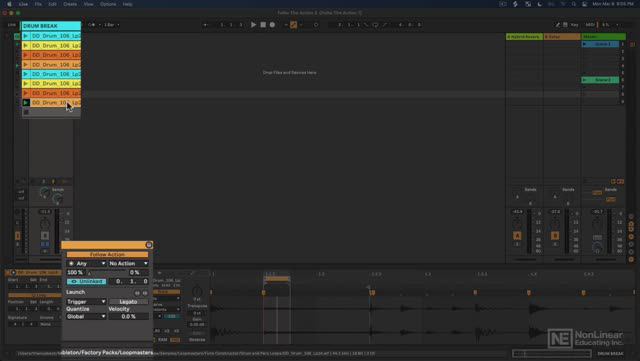The width and height of the screenshot is (640, 361).
Task: Launch the clip with the black launch button
Action: tap(26, 103)
